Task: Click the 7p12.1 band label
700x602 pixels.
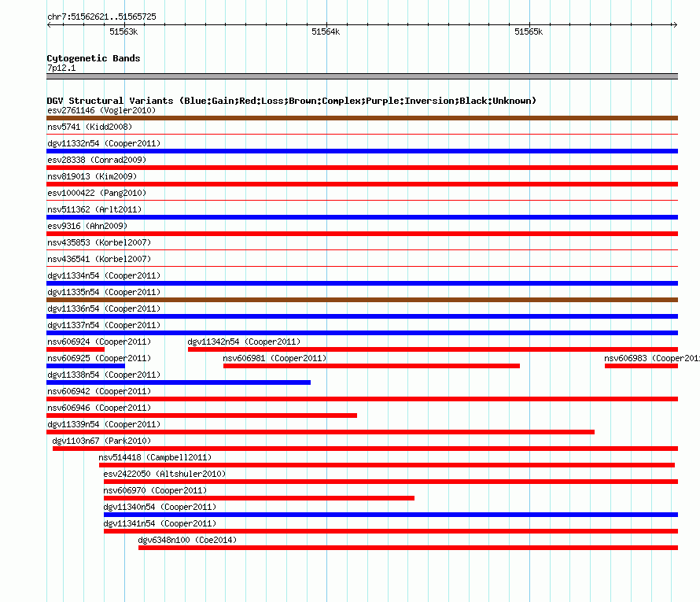Action: point(61,68)
